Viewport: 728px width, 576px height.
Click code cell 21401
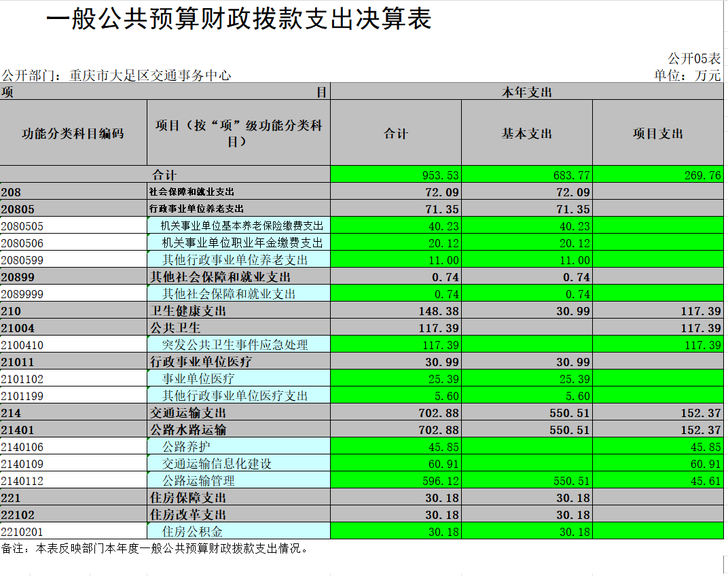click(x=73, y=430)
